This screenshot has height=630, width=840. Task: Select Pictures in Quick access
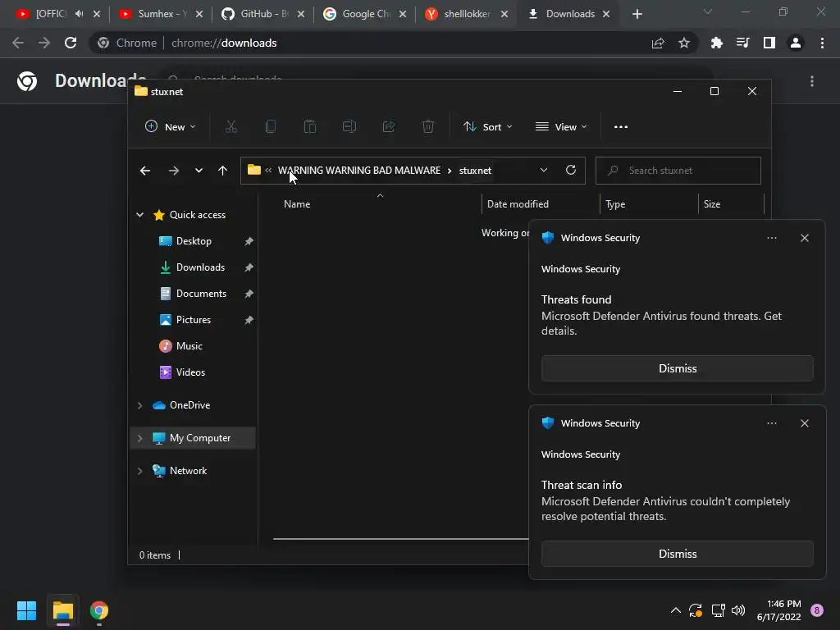pyautogui.click(x=193, y=320)
